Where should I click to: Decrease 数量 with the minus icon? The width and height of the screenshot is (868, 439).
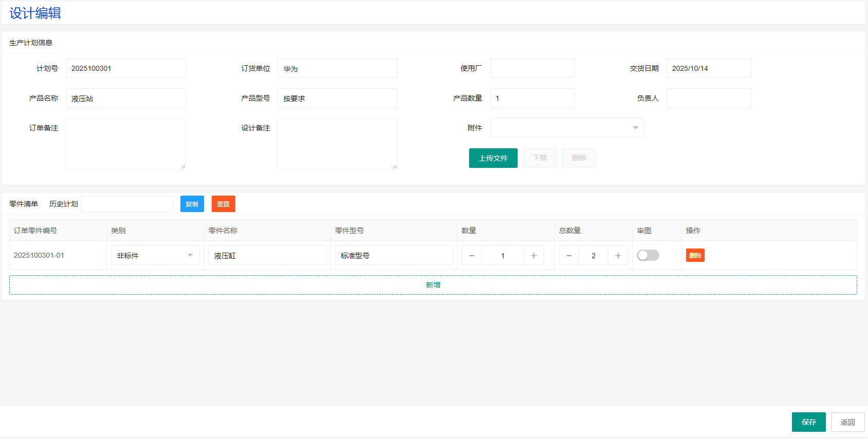click(x=472, y=255)
